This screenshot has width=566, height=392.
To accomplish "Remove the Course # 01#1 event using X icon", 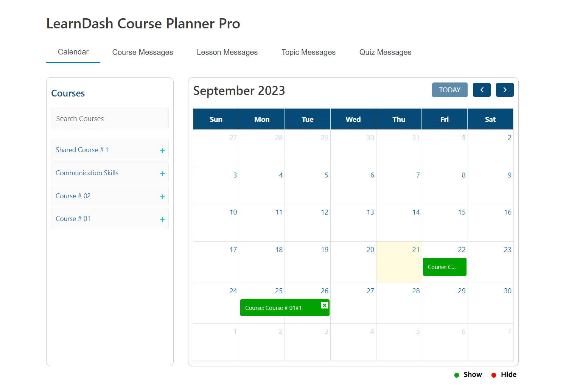I will click(324, 305).
